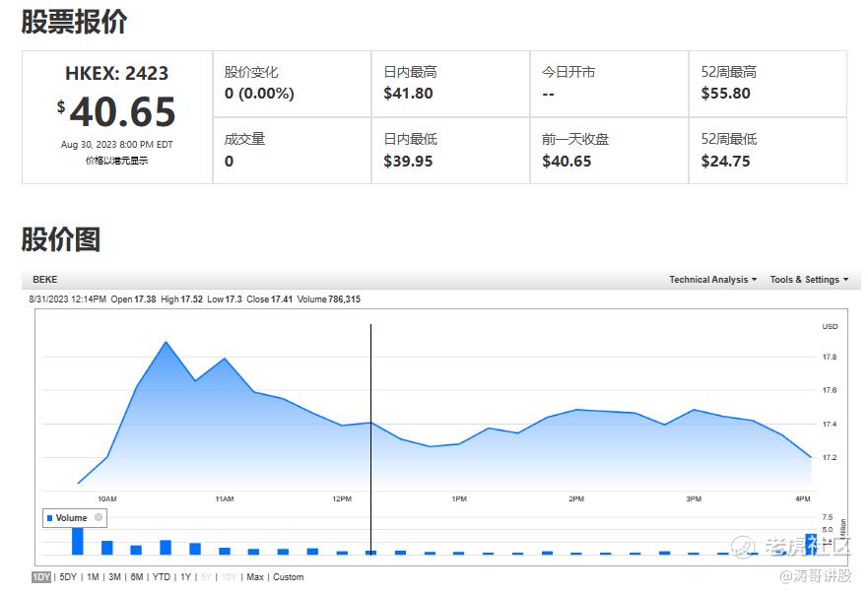This screenshot has height=596, width=868.
Task: Select the YTD chart range
Action: point(162,577)
